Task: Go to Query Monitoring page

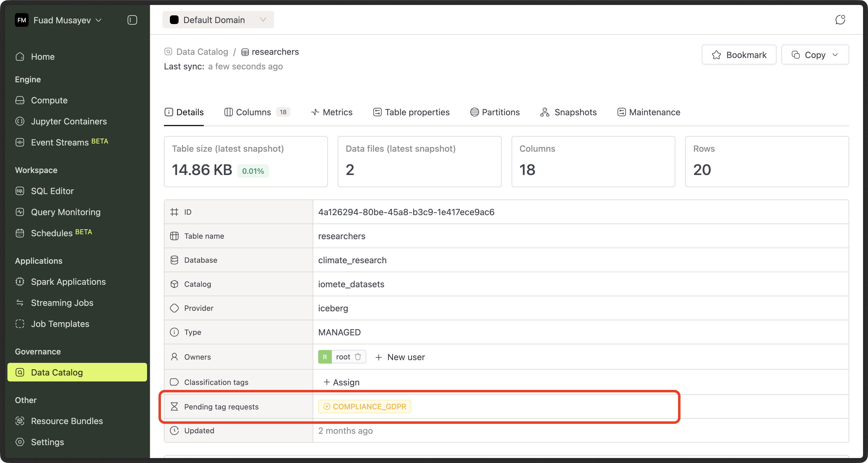Action: [x=66, y=212]
